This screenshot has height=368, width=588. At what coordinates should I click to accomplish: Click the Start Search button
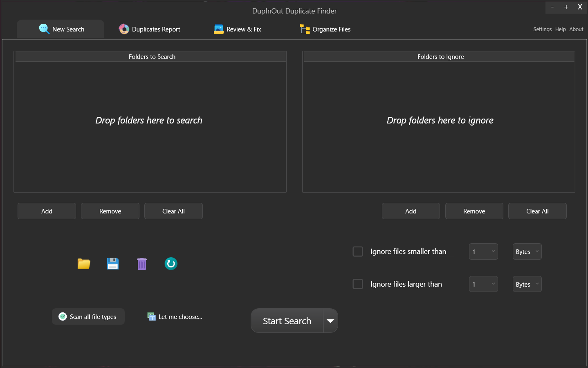coord(287,321)
